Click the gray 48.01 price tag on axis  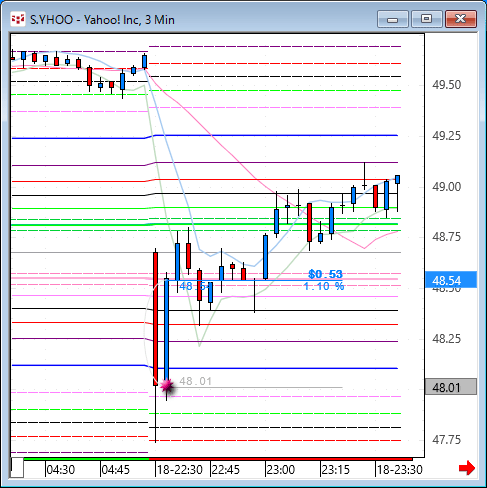(451, 387)
